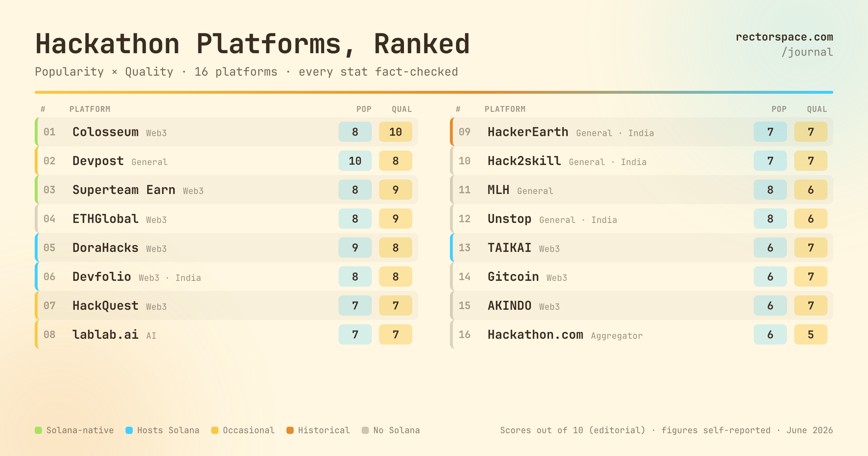Select the TAIKAI platform name

tap(509, 248)
